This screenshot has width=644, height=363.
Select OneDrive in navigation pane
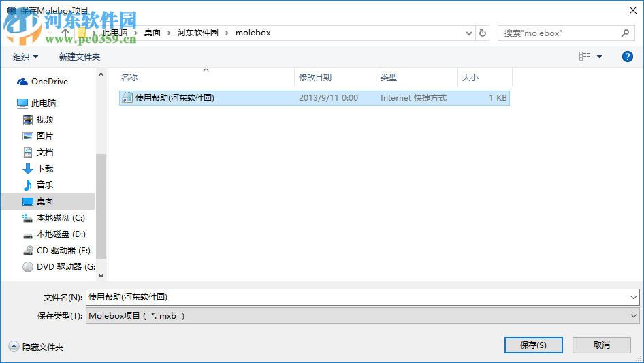(x=49, y=82)
